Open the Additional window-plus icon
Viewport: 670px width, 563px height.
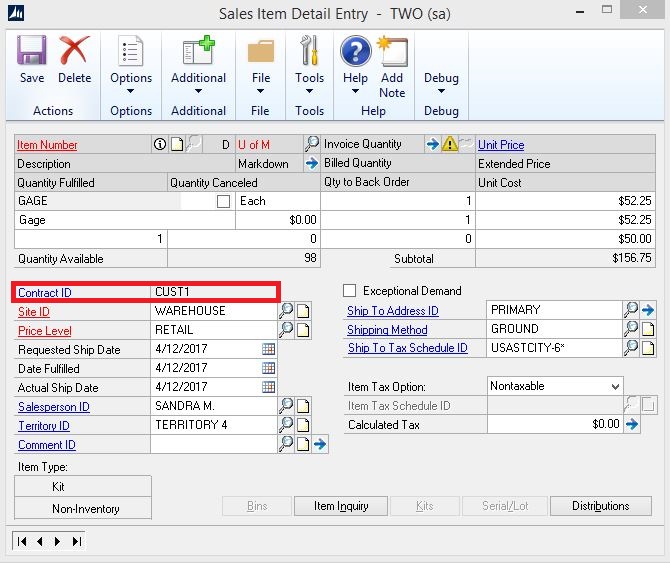(198, 50)
